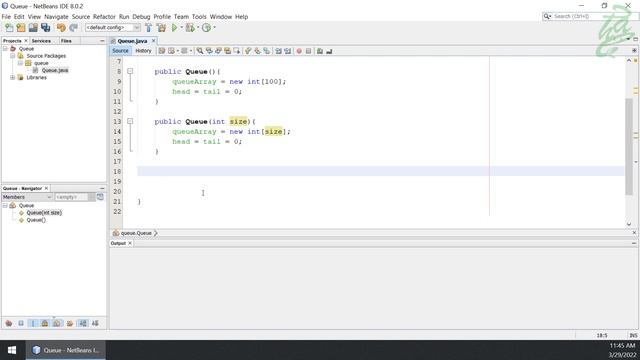
Task: Open the Profile Project dropdown arrow
Action: coord(214,27)
